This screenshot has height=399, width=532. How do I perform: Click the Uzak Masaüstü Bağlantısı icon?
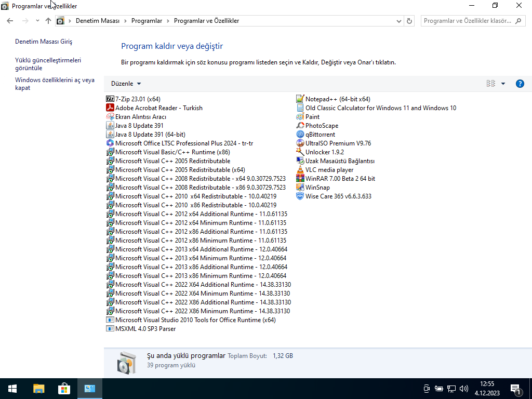point(300,161)
